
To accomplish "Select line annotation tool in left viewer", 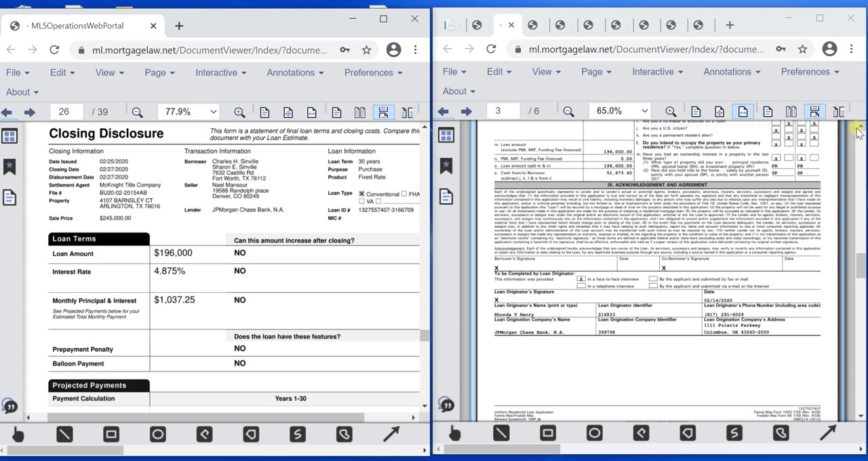I will 64,434.
